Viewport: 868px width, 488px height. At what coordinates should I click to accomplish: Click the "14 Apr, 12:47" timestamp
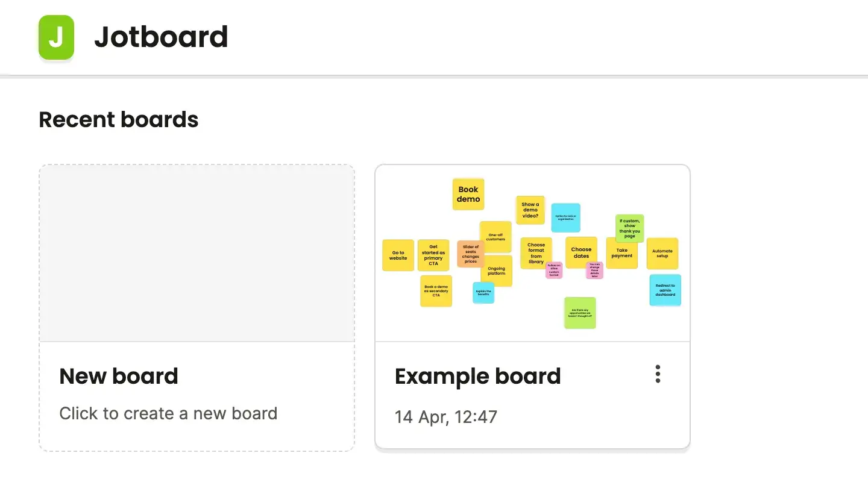(445, 417)
